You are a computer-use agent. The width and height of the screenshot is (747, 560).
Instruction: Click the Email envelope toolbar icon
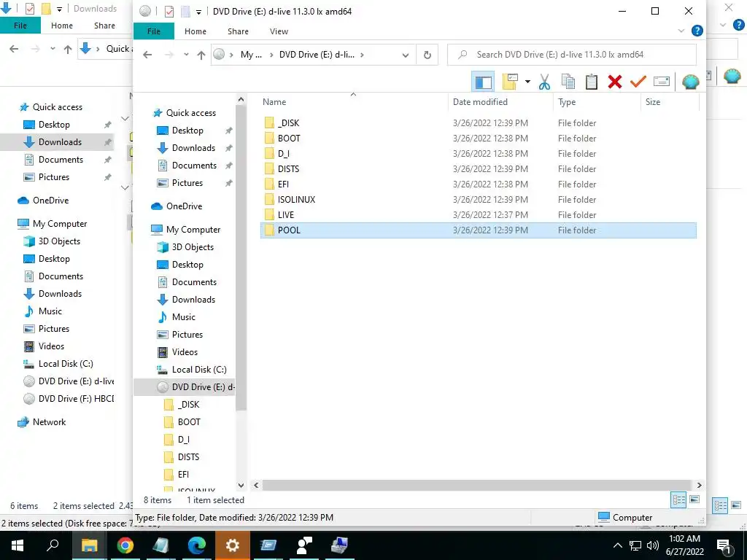pos(661,82)
